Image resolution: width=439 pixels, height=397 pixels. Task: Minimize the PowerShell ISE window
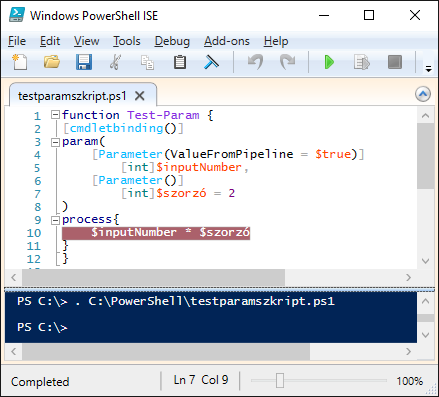324,15
